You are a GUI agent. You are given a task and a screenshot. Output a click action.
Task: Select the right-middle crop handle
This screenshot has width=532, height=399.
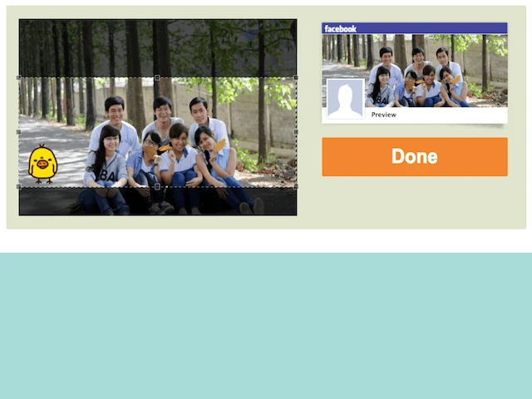(296, 132)
